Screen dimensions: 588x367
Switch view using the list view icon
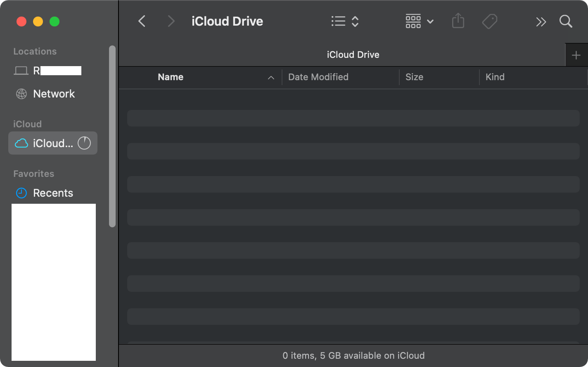pyautogui.click(x=338, y=21)
